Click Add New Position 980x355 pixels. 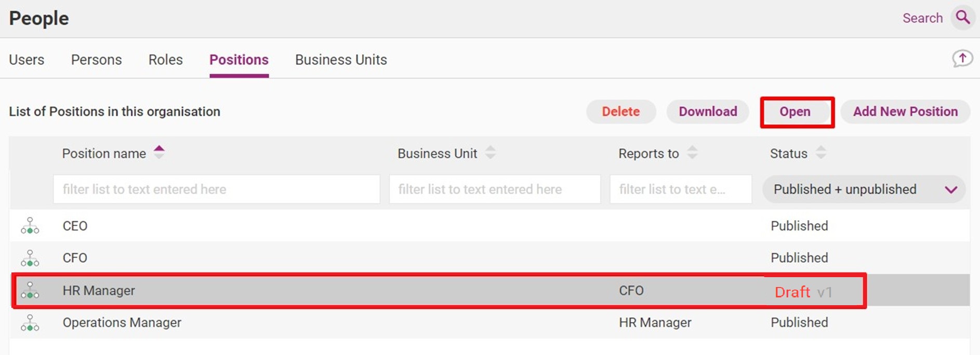point(905,112)
